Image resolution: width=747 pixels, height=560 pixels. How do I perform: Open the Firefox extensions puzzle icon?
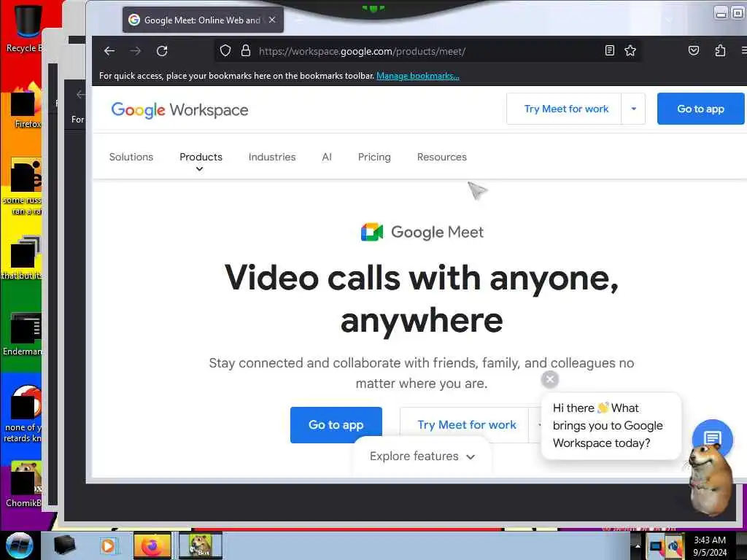720,50
